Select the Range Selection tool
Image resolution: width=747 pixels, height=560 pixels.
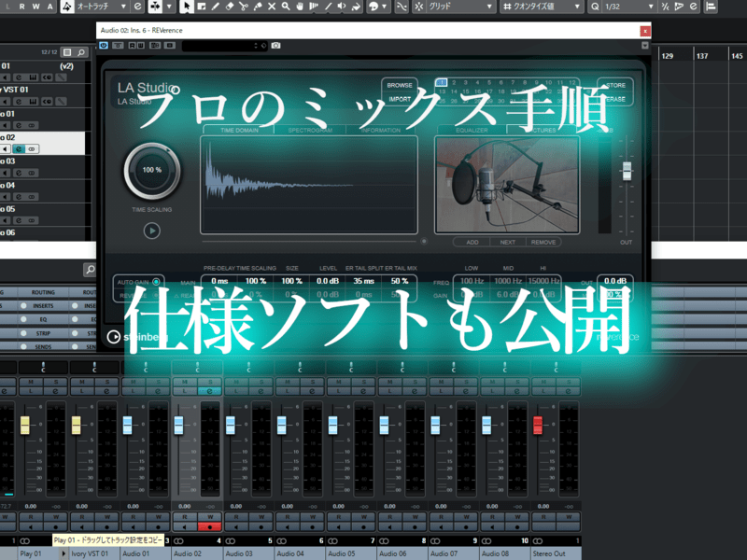[x=201, y=7]
